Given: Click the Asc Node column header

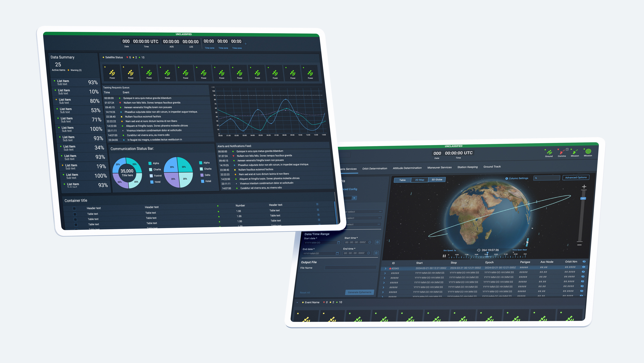Looking at the screenshot, I should (x=547, y=262).
